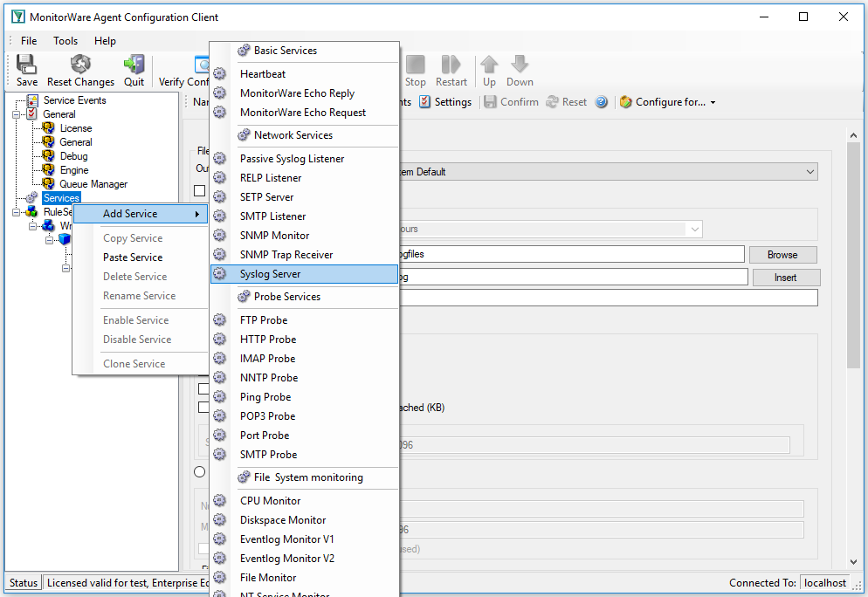
Task: Open the Tools menu
Action: click(x=65, y=41)
